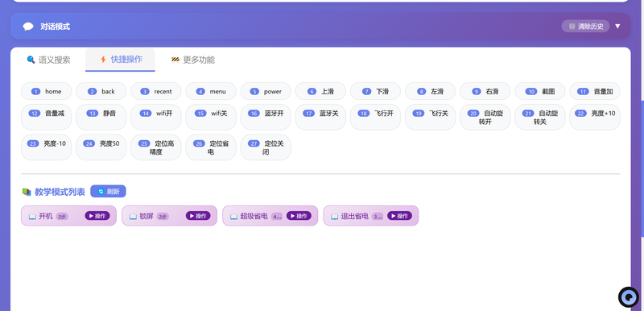The image size is (644, 311).
Task: Disable wifi with the wifi关 shortcut
Action: pos(211,117)
